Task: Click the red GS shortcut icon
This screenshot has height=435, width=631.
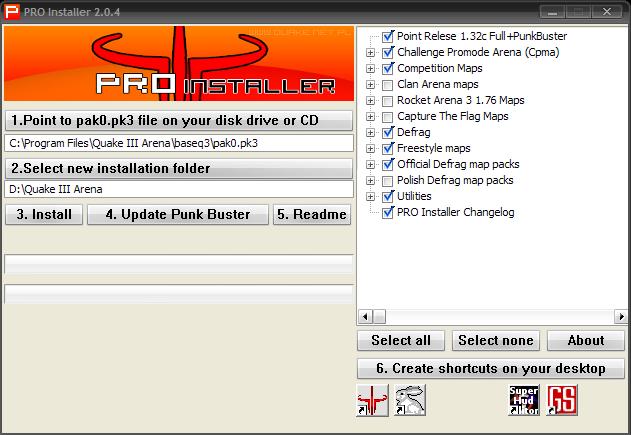Action: [x=562, y=400]
